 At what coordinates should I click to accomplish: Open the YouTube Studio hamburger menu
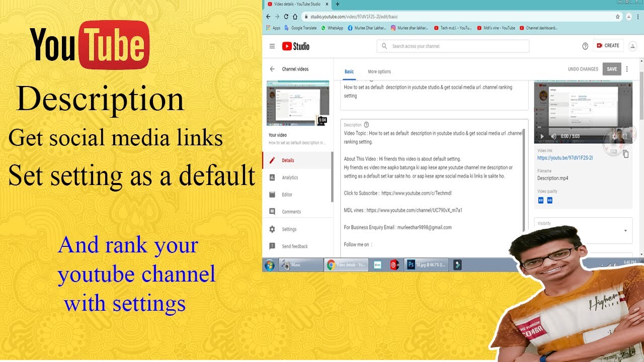click(272, 46)
